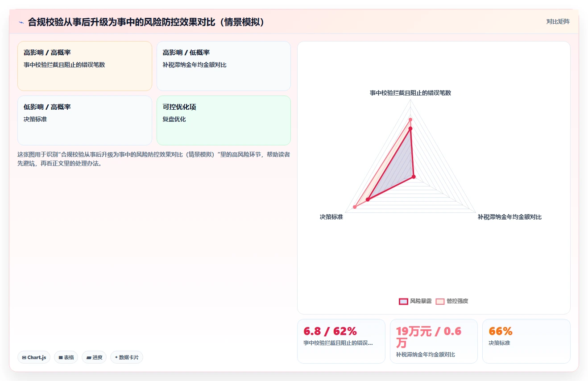The image size is (588, 381).
Task: Click the 风险暴露 point on 补税滞纳金 axis
Action: 414,177
